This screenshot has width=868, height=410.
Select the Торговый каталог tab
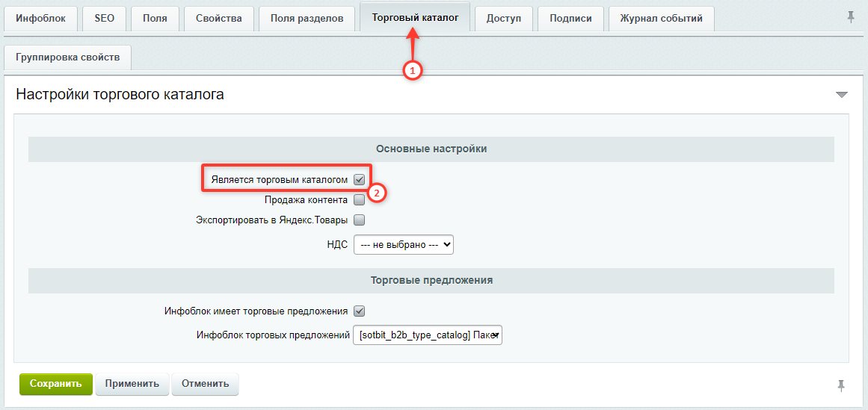click(x=415, y=18)
